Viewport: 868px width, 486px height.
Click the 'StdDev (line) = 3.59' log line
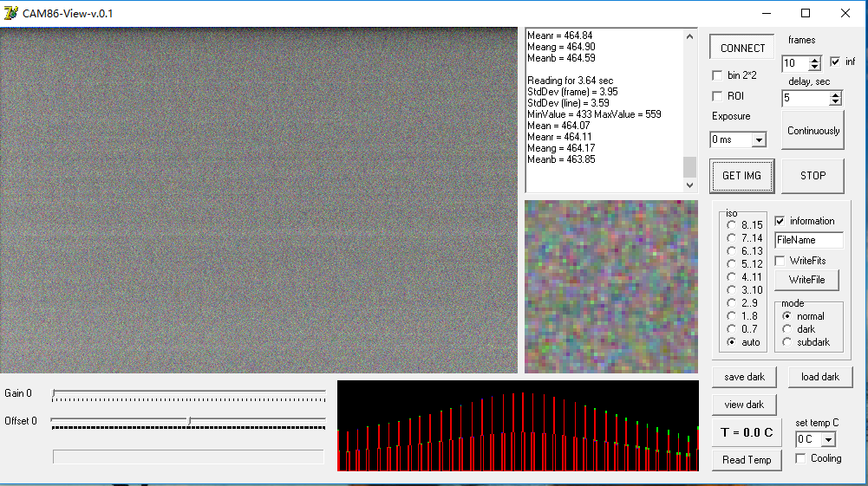568,103
